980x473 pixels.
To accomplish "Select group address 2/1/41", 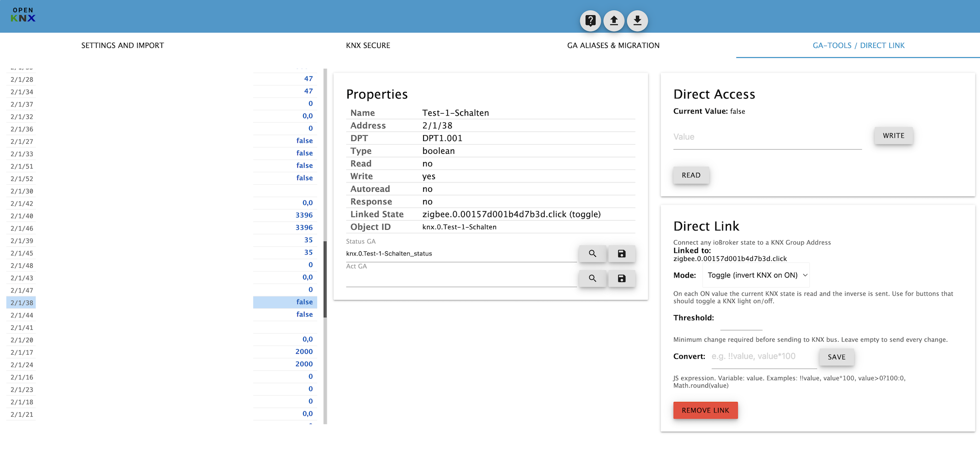I will click(22, 328).
